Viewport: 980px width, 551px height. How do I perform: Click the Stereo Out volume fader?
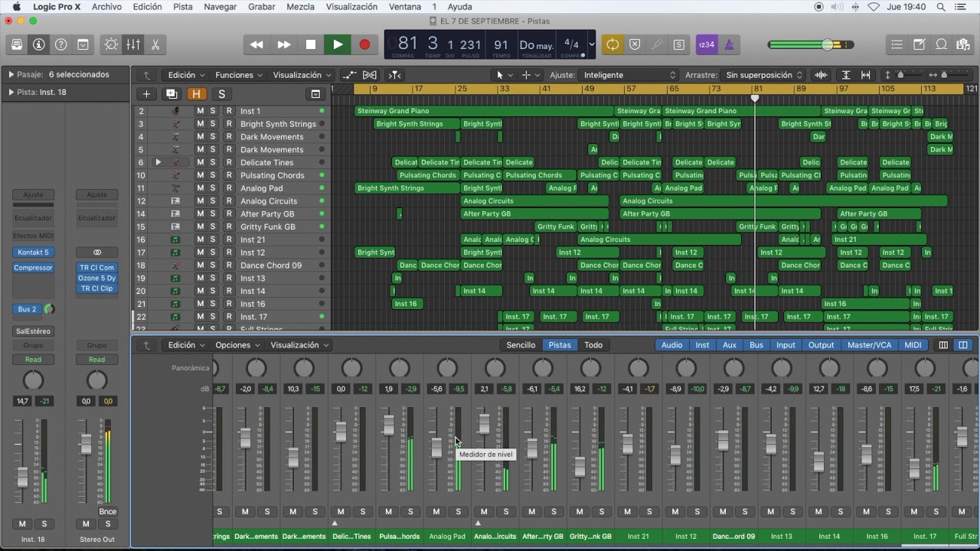[x=86, y=443]
